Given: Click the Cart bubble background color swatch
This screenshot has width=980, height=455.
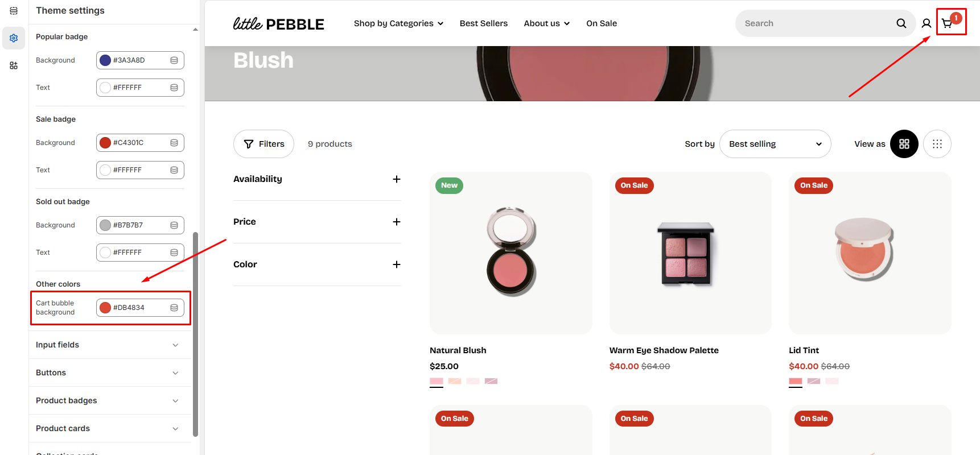Looking at the screenshot, I should click(105, 308).
